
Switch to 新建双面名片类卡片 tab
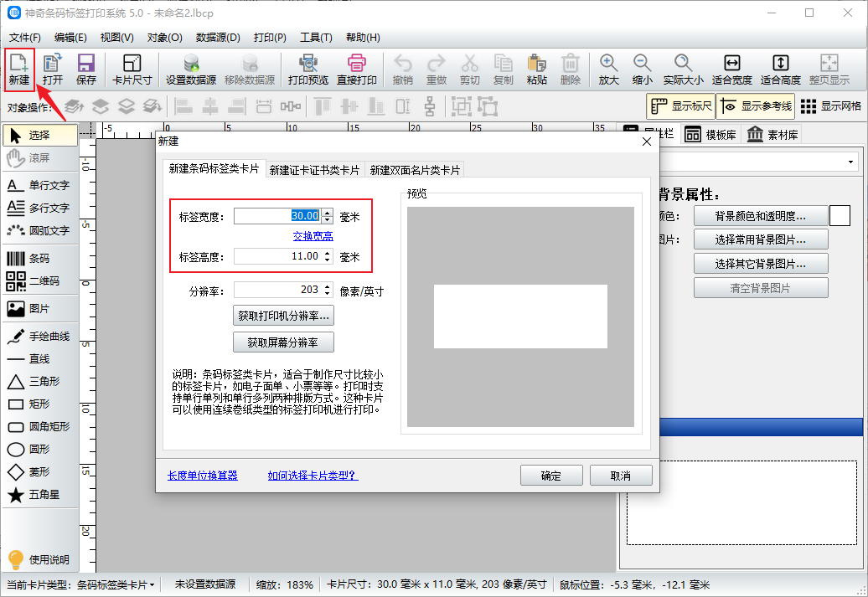(x=415, y=171)
